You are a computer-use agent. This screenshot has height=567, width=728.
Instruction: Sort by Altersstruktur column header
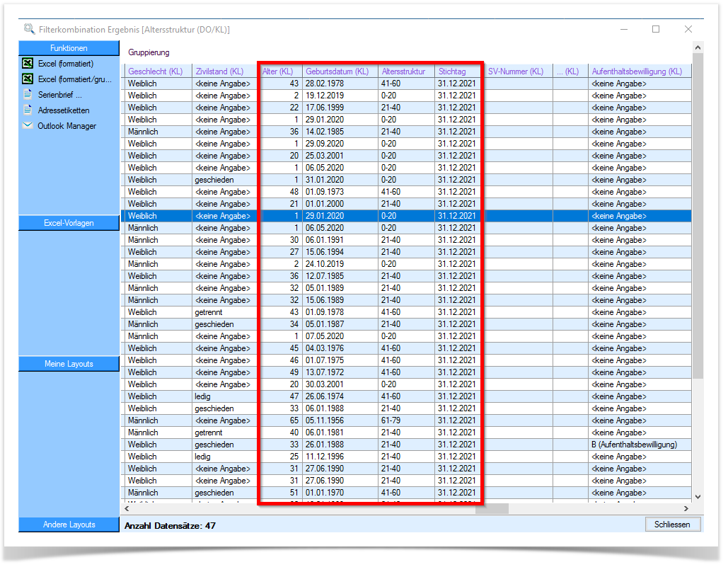[406, 71]
